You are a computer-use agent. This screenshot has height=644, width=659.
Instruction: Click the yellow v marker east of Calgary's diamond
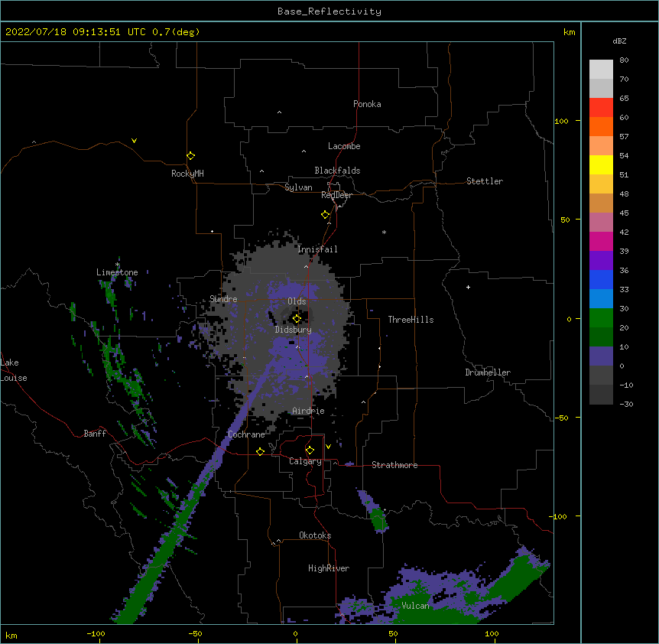[x=328, y=447]
